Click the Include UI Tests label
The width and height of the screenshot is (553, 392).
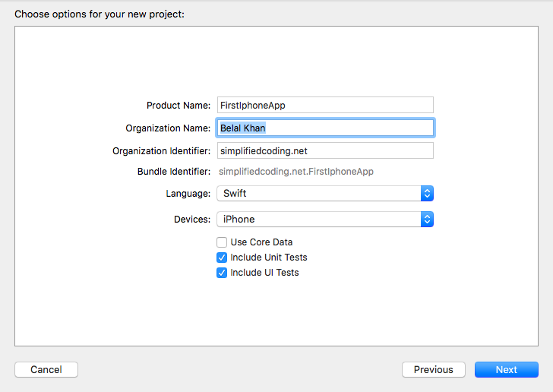pos(264,273)
